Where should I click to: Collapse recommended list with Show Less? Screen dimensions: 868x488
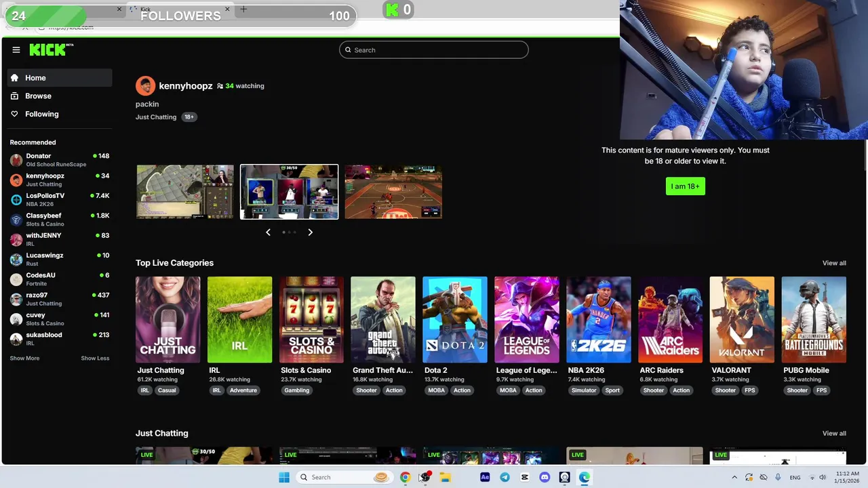[x=95, y=358]
